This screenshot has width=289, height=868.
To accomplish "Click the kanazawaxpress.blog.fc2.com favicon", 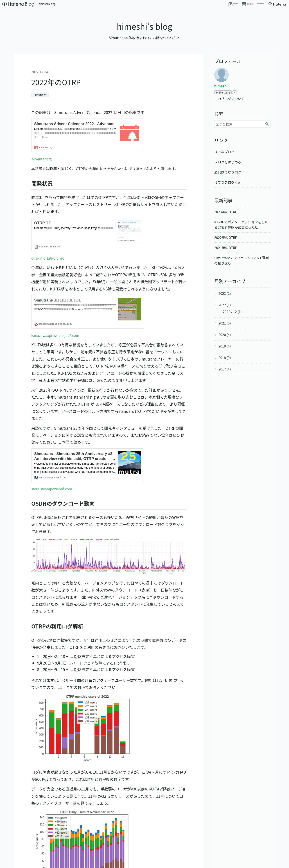I will pyautogui.click(x=36, y=324).
